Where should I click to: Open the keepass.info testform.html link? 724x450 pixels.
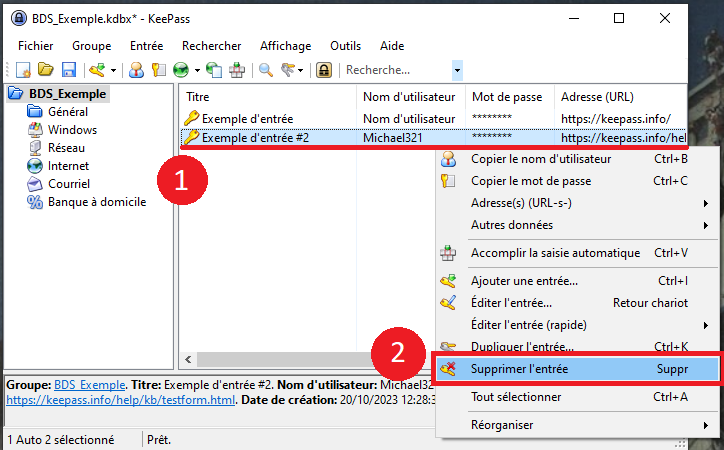(x=121, y=400)
